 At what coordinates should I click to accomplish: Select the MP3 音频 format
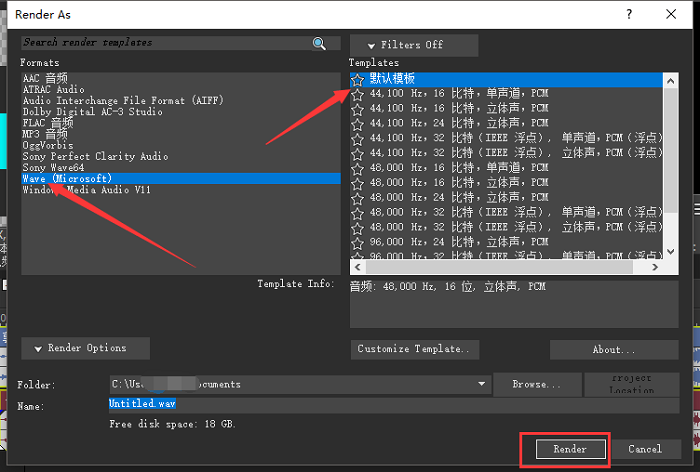[181, 134]
